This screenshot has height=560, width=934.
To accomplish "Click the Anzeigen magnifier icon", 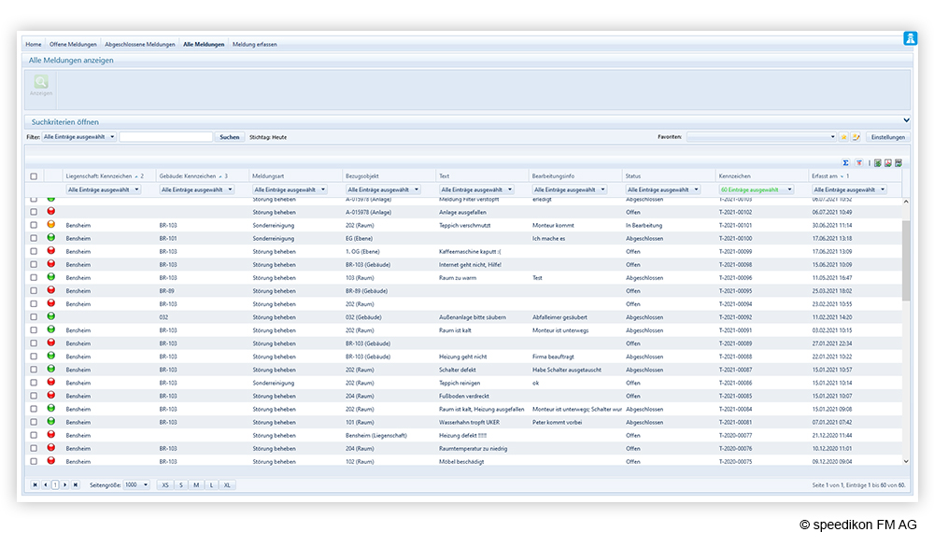I will [x=41, y=82].
